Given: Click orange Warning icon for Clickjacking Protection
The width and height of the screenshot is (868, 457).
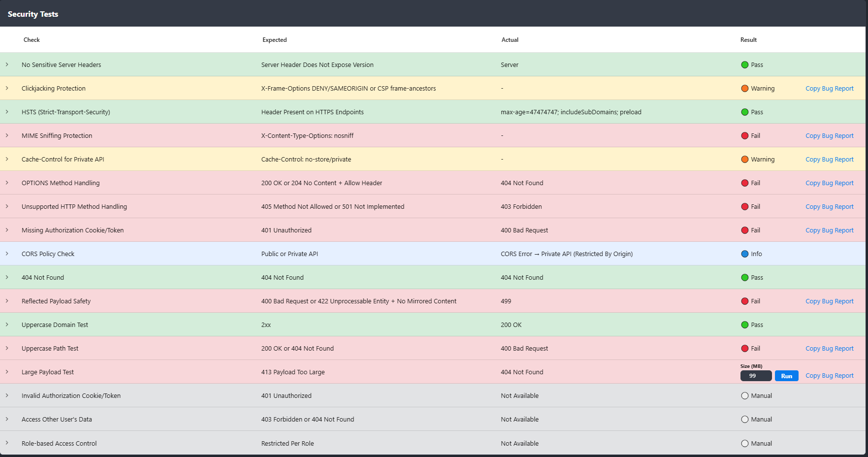Looking at the screenshot, I should (x=744, y=89).
